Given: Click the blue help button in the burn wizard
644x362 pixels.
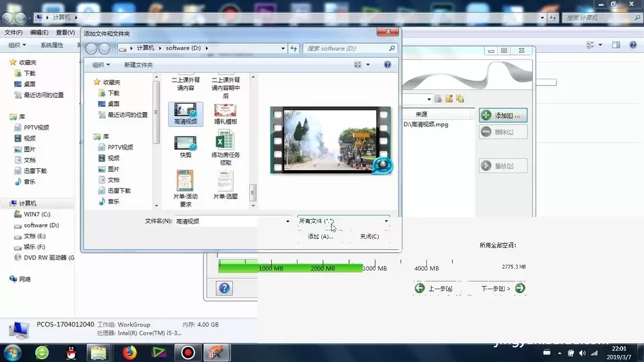Looking at the screenshot, I should tap(224, 288).
